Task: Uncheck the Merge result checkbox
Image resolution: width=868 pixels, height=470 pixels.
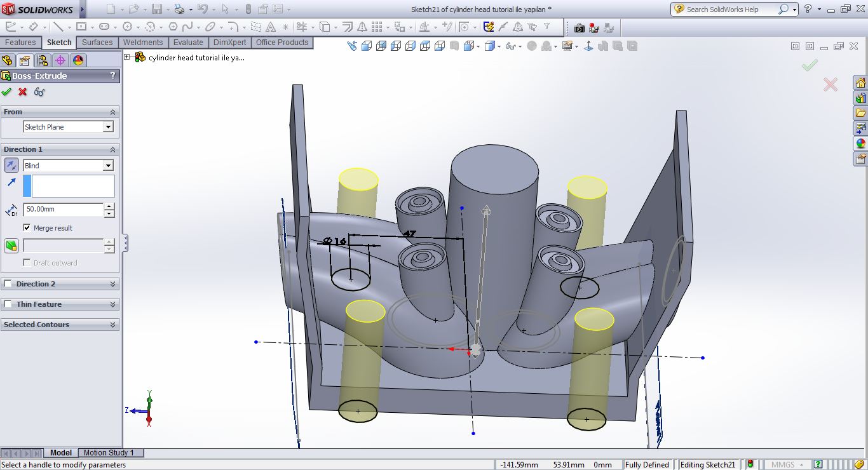Action: tap(27, 227)
